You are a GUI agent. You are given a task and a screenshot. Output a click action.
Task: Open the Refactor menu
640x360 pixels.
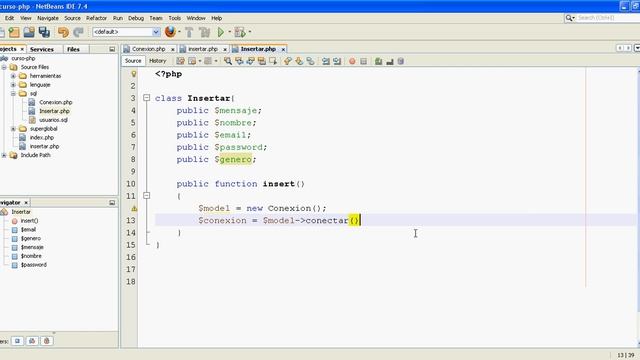[96, 18]
